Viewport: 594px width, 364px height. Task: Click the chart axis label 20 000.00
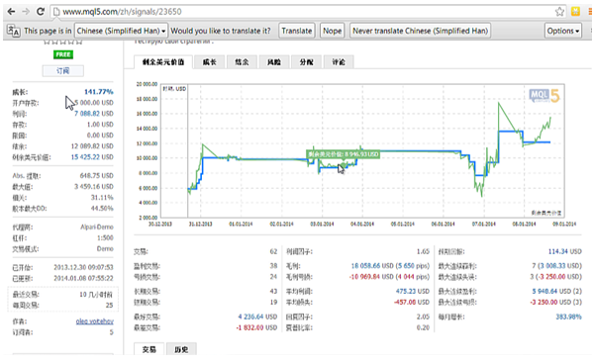pyautogui.click(x=147, y=84)
